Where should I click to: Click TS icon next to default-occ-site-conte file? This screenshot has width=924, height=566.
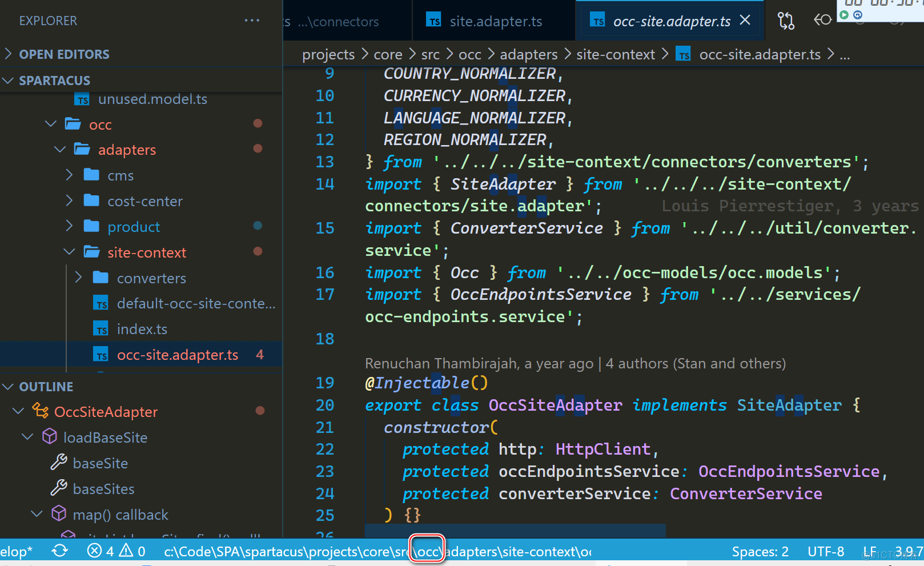[101, 303]
